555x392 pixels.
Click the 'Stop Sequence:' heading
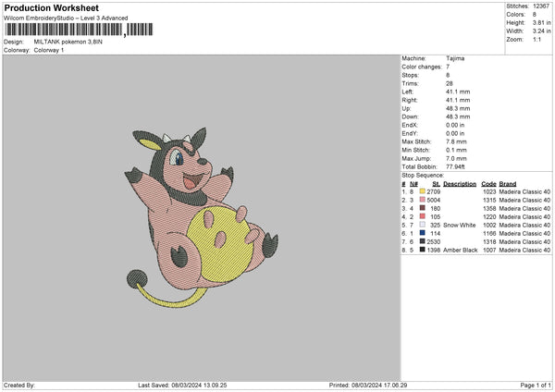coord(423,175)
